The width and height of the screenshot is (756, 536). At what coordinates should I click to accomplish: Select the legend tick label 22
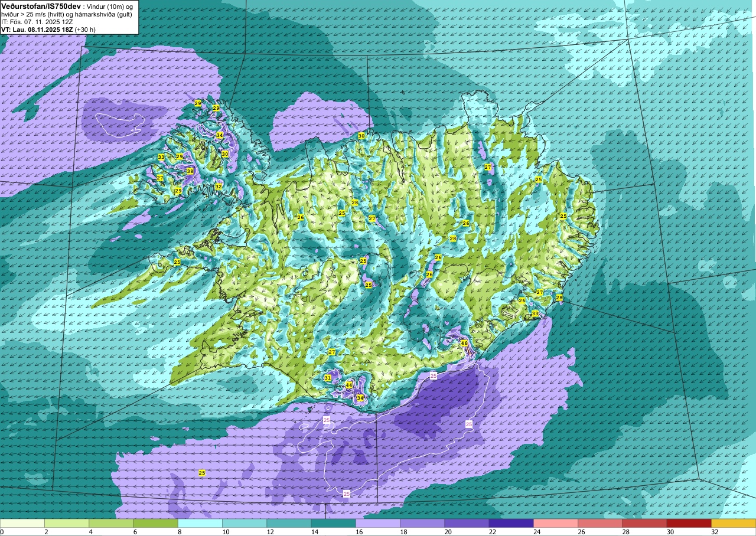pos(492,532)
